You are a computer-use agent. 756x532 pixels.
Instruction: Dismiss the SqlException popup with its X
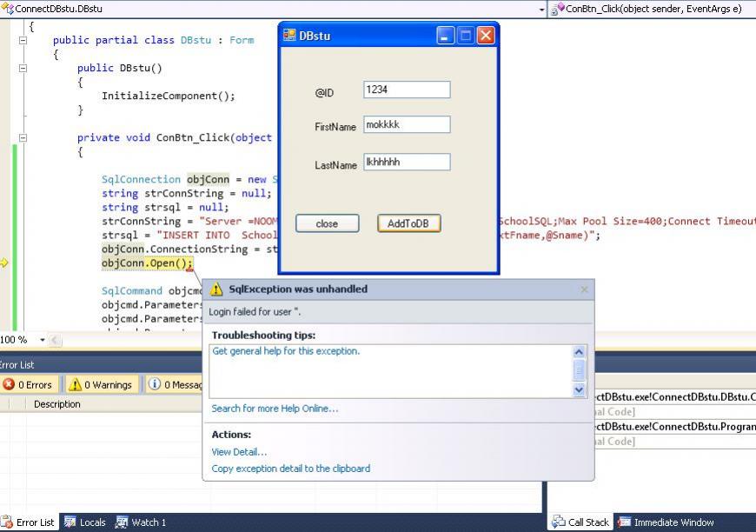coord(584,289)
